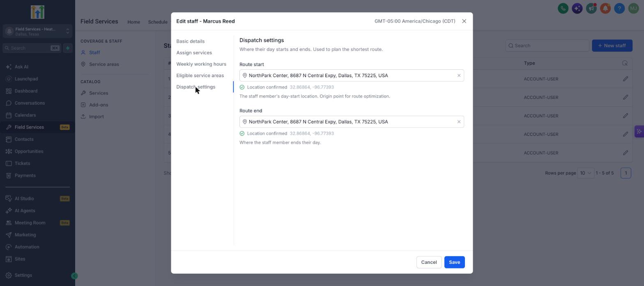Click the staff table Search field

point(547,46)
